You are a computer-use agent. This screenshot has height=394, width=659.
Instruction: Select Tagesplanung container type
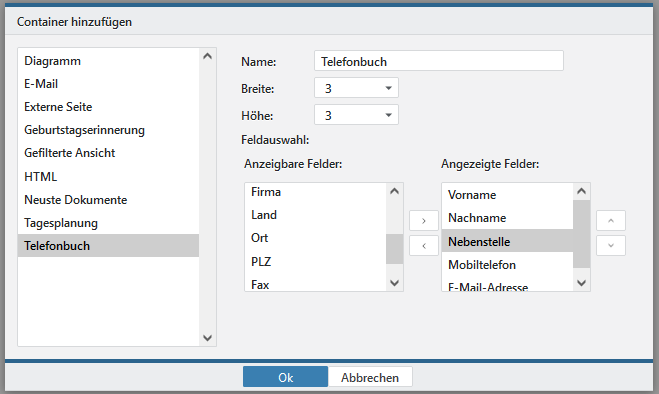coord(108,223)
